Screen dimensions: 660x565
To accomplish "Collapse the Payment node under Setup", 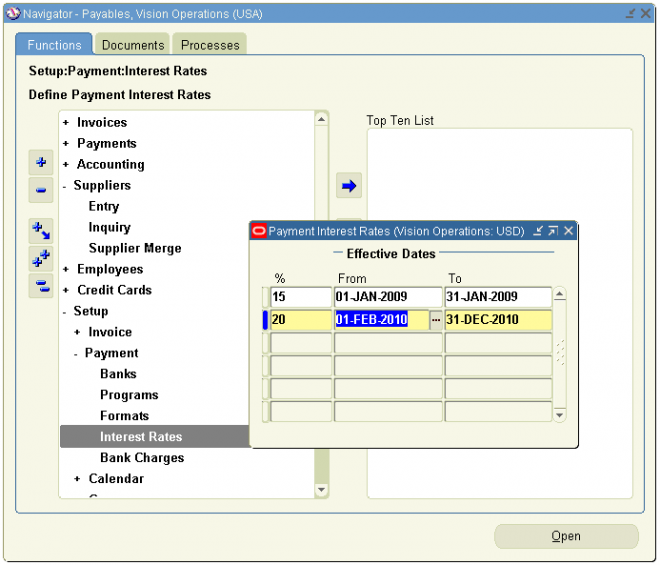I will 76,354.
